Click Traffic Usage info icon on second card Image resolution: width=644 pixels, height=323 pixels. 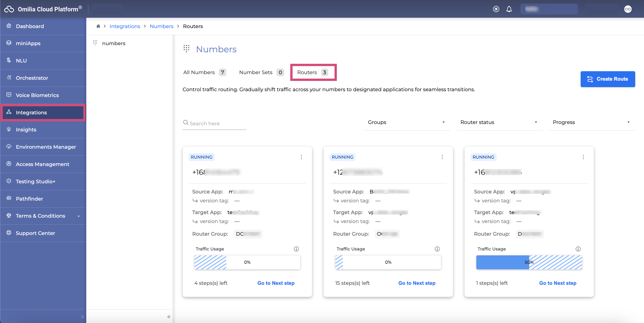click(x=437, y=249)
